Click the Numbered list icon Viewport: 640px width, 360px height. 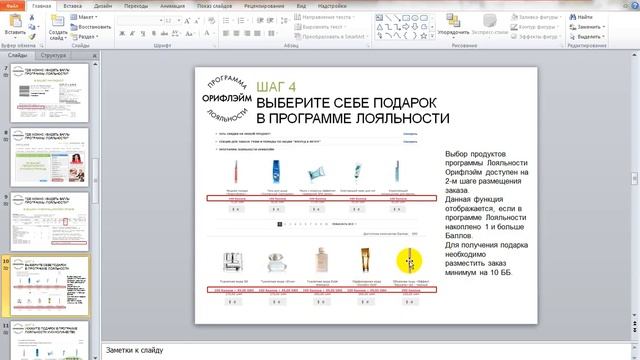(242, 20)
